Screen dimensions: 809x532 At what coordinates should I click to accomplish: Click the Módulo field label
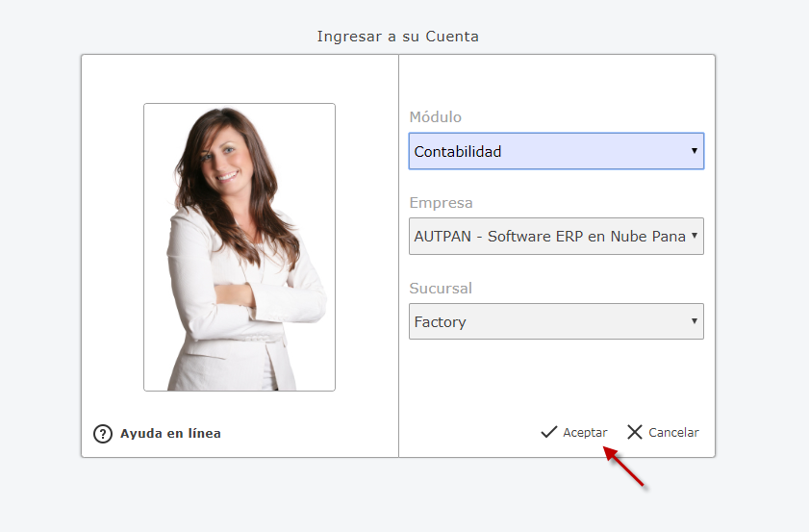(x=436, y=117)
